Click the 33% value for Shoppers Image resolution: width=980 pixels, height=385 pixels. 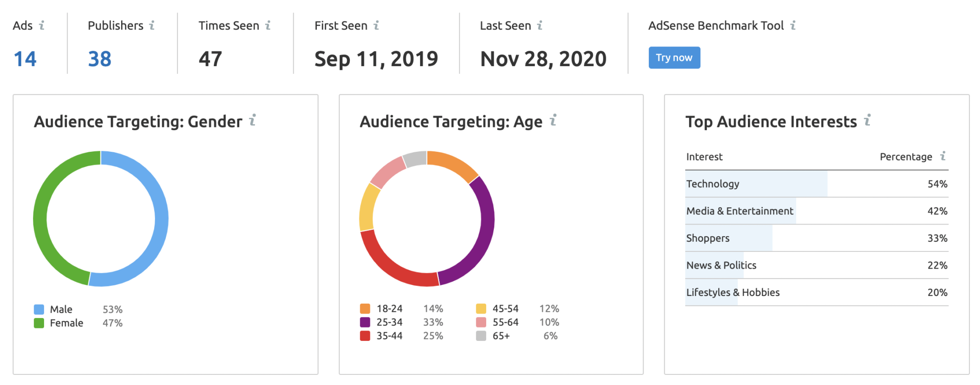(937, 238)
